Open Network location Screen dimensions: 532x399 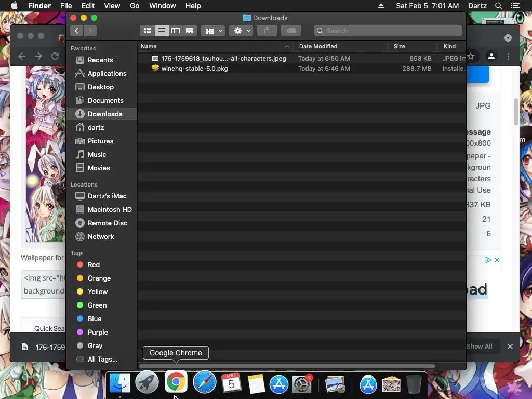(102, 237)
